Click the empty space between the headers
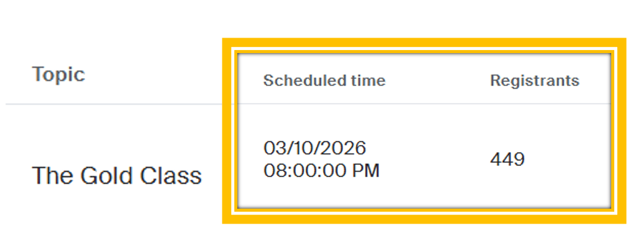 pos(438,80)
